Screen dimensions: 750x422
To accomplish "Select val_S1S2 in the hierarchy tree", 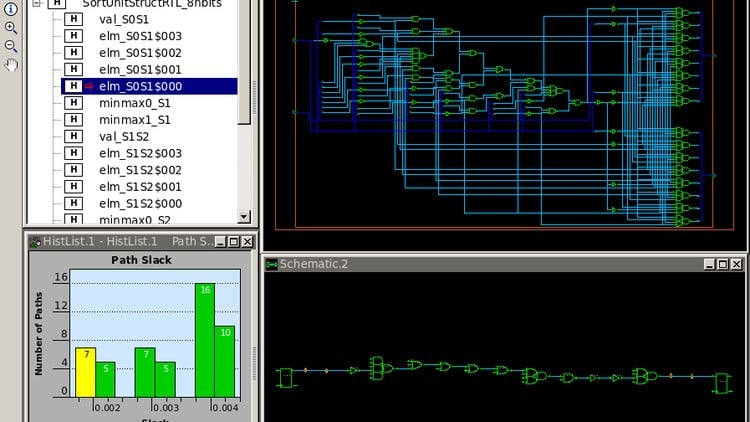I will (x=126, y=136).
